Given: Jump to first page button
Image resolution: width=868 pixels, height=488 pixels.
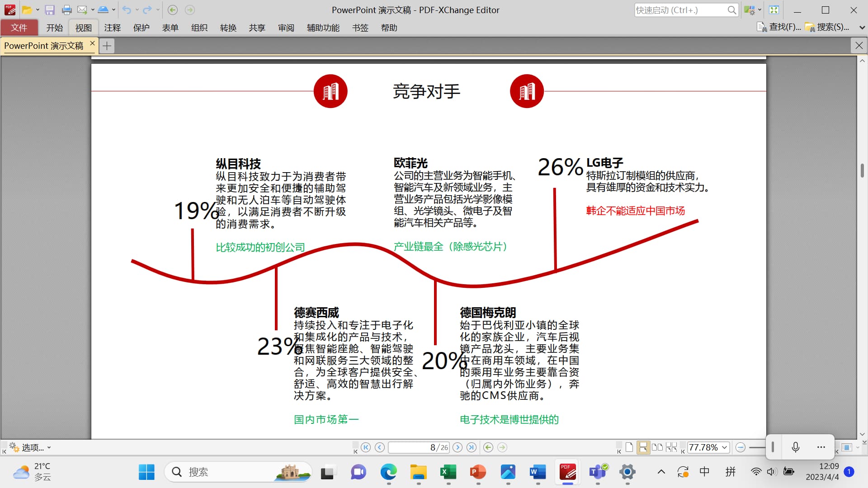Looking at the screenshot, I should tap(366, 447).
